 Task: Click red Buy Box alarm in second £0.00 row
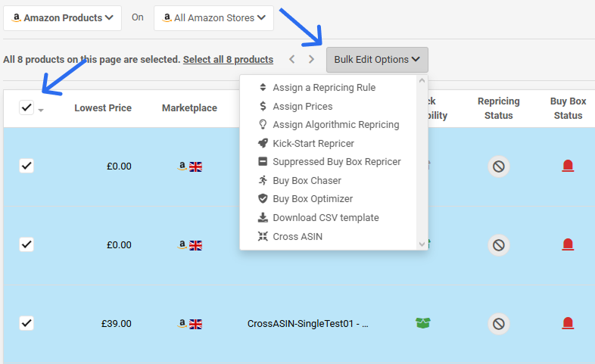click(x=568, y=244)
